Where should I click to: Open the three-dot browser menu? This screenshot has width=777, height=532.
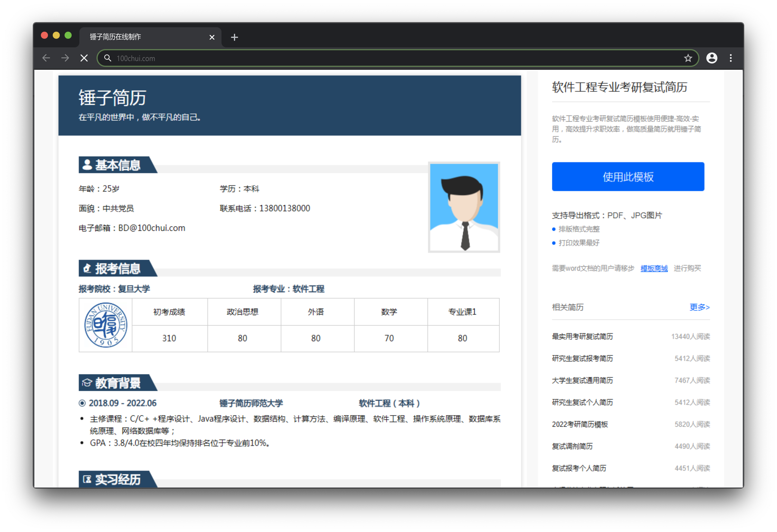[731, 58]
